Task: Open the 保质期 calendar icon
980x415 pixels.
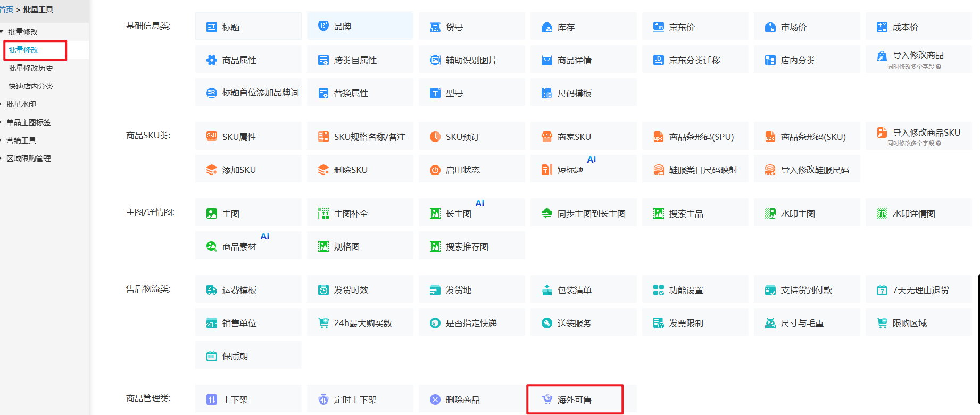Action: [x=212, y=356]
